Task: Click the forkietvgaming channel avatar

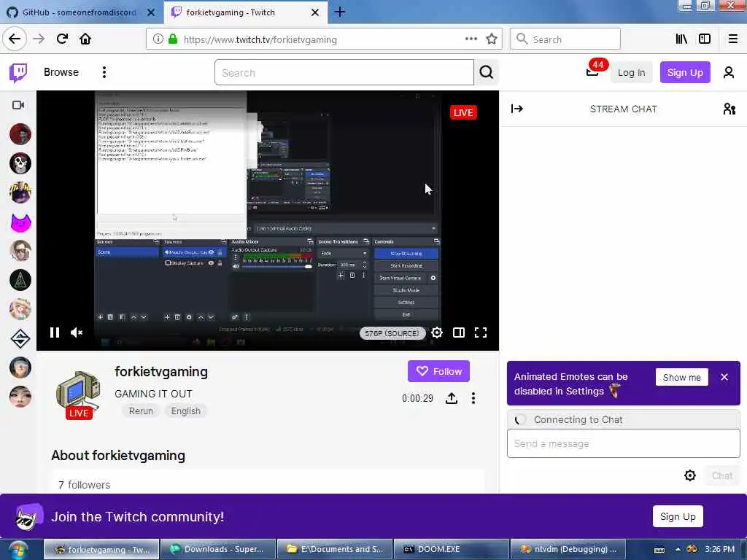Action: [78, 392]
